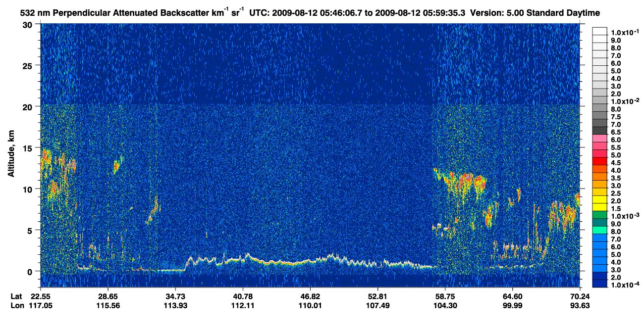
Task: Select longitude value 107.49
Action: 377,305
